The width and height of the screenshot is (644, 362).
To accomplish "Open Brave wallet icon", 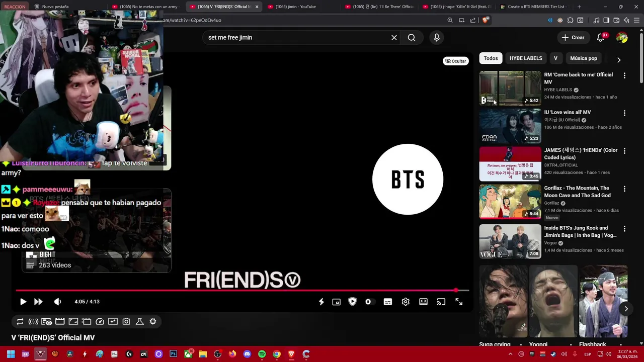I will (x=616, y=20).
